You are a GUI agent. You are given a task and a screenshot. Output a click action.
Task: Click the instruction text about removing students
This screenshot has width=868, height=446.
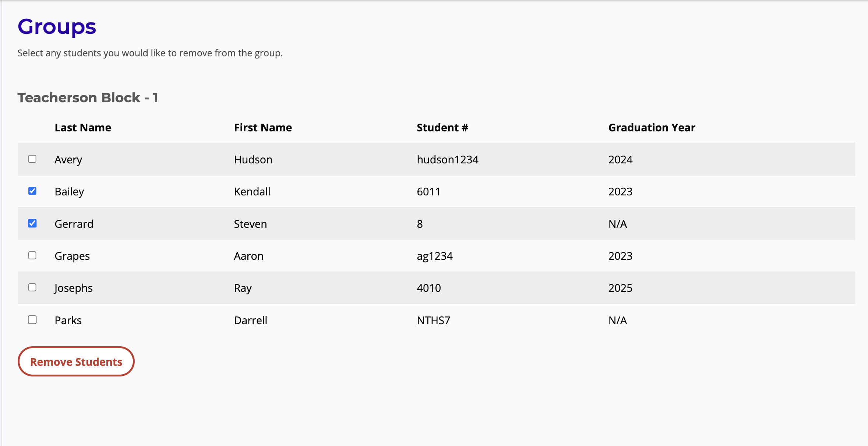(x=150, y=53)
